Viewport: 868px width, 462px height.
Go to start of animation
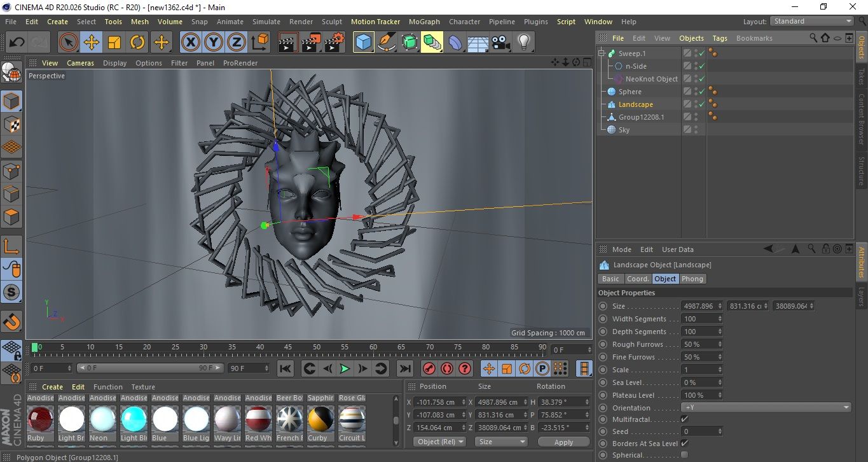point(286,368)
